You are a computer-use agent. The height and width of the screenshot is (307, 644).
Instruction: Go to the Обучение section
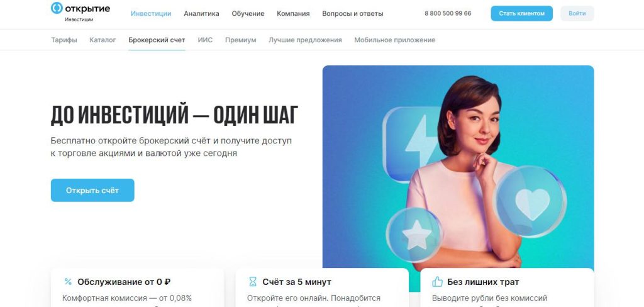pyautogui.click(x=248, y=14)
